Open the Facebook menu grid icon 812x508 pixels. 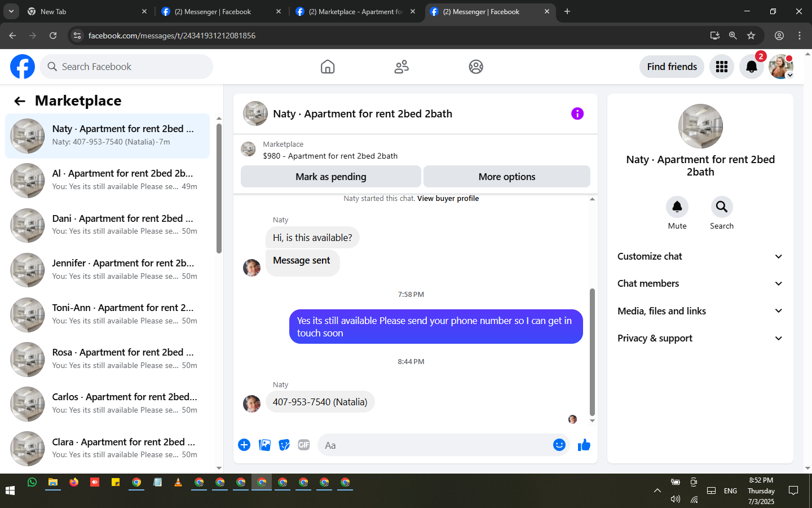pos(722,67)
